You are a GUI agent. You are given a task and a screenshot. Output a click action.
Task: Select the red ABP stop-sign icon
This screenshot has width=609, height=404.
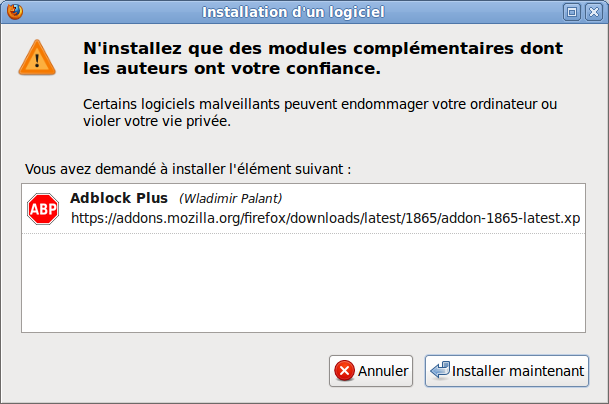click(x=43, y=209)
